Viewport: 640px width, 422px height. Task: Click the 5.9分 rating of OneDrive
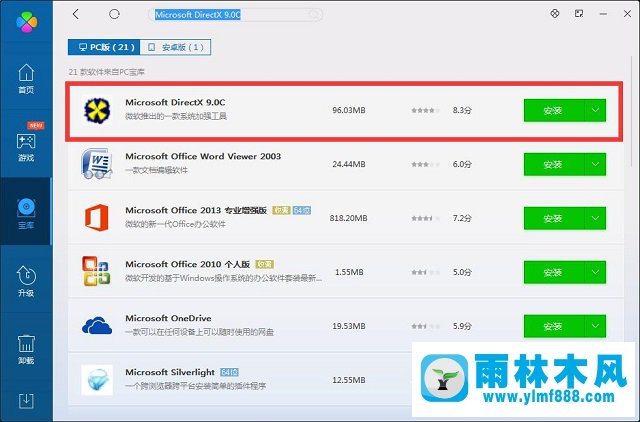click(x=462, y=326)
